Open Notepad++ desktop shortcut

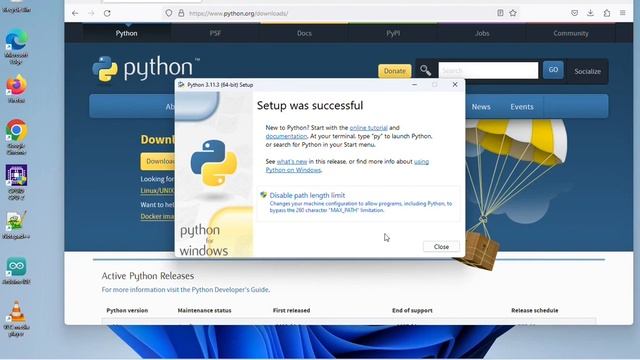(16, 224)
